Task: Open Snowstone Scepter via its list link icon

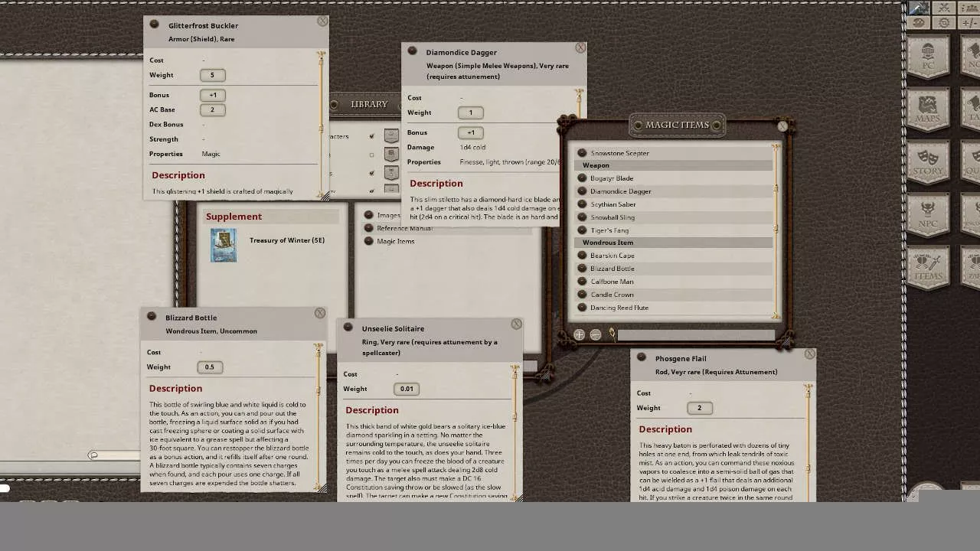Action: (582, 153)
